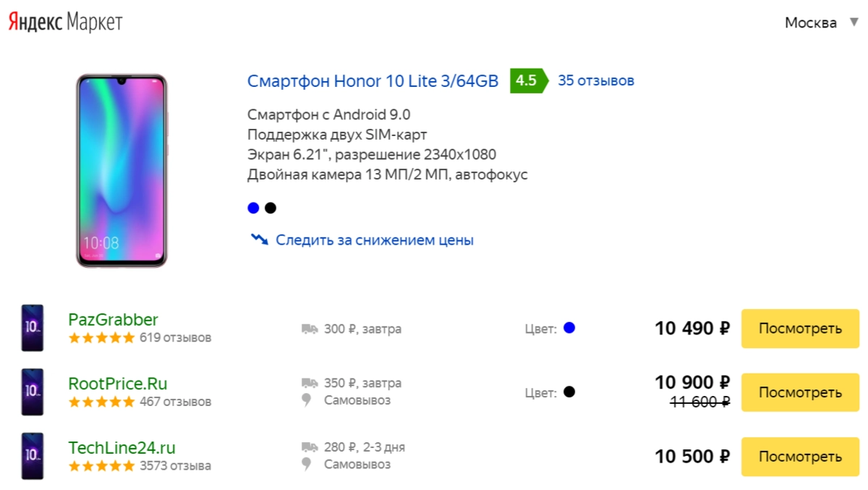Click the Яндекс Маркет logo

65,22
